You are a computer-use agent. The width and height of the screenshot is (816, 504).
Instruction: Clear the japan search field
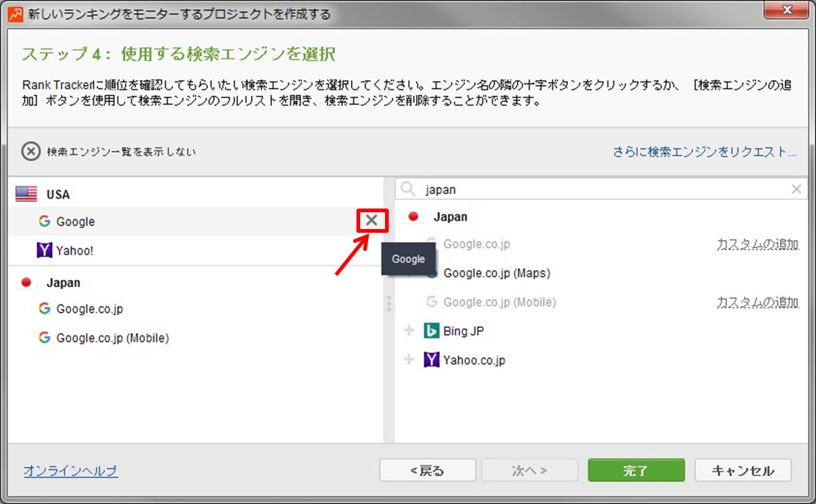tap(796, 189)
